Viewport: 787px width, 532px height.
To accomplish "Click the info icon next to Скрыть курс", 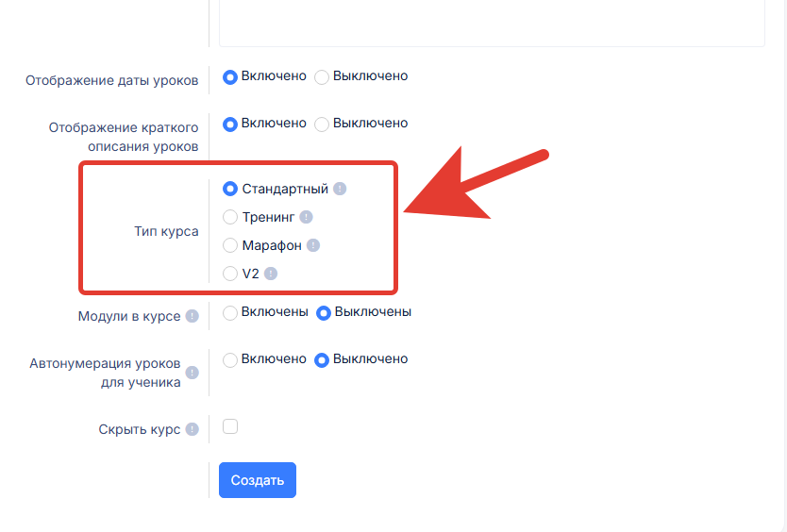I will (x=193, y=429).
